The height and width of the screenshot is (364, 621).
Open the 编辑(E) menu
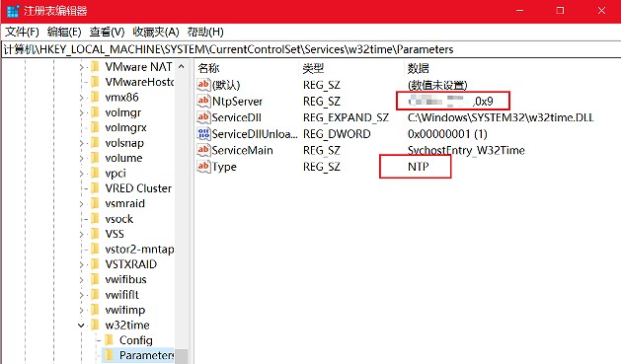(x=64, y=32)
